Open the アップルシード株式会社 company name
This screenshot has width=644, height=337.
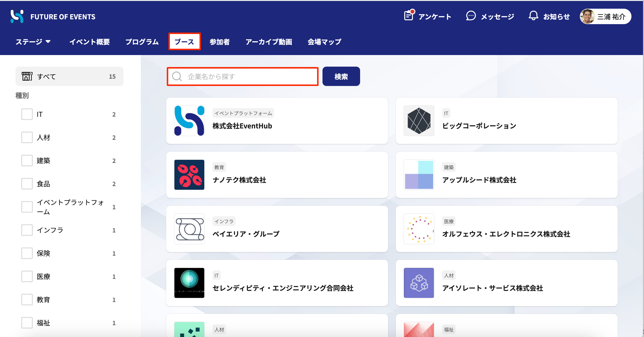479,180
